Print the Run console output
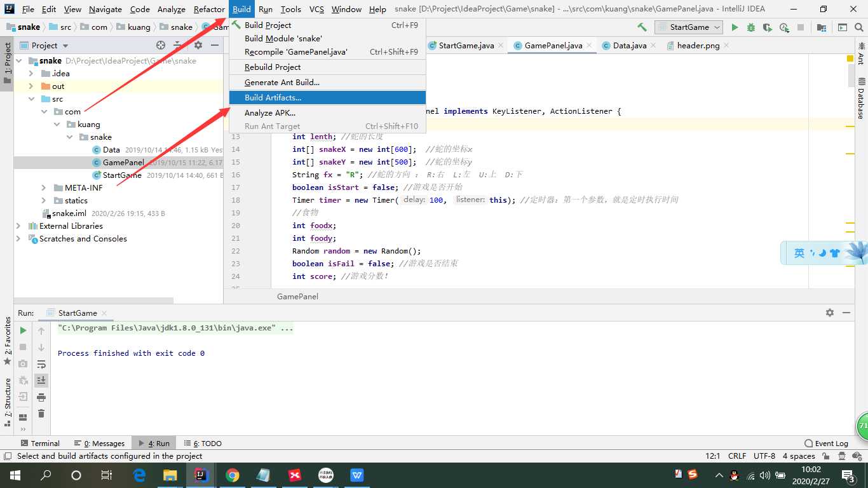 [x=41, y=397]
